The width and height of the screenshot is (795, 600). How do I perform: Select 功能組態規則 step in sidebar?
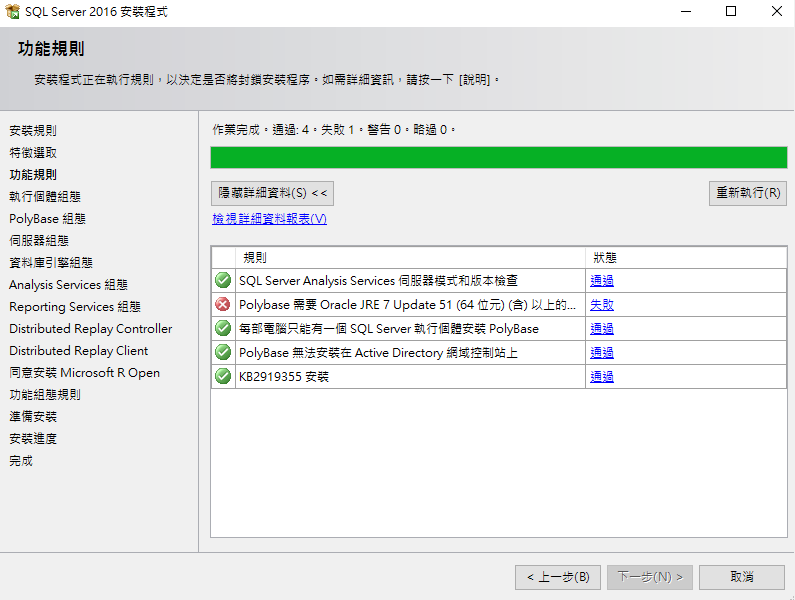pos(45,395)
